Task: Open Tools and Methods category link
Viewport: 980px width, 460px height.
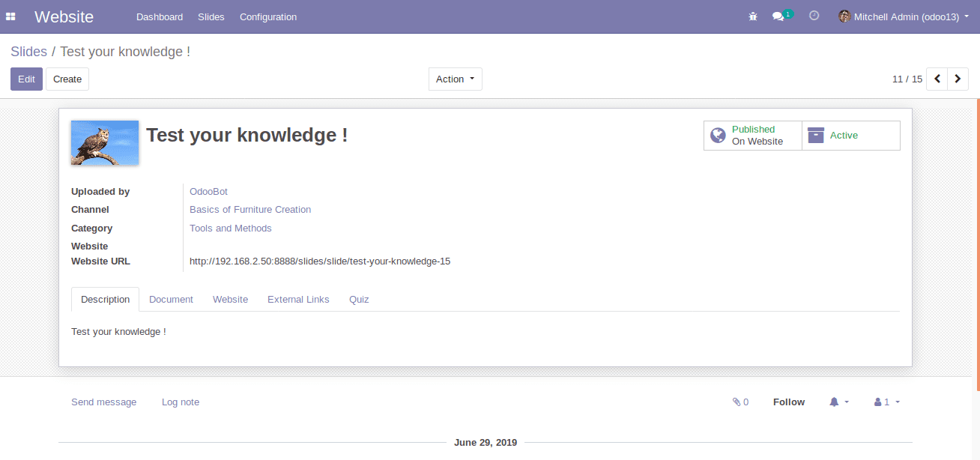Action: (x=231, y=229)
